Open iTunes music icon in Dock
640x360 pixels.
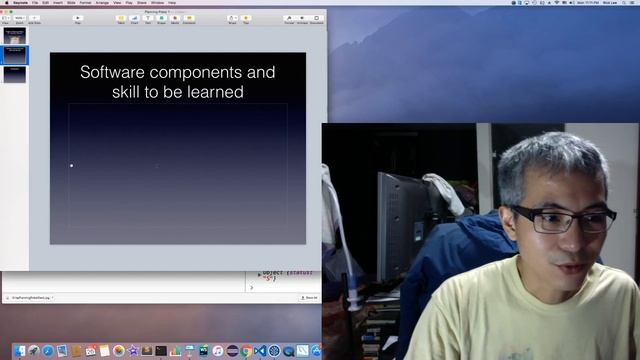(x=218, y=351)
